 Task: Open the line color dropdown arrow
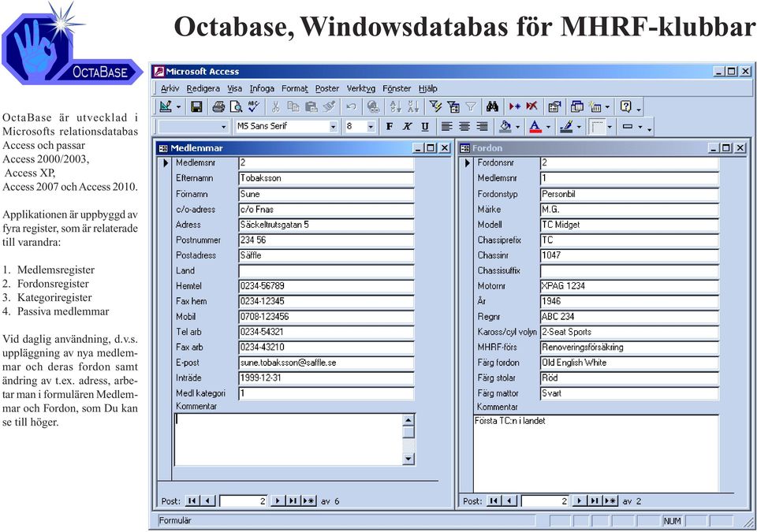pos(579,126)
